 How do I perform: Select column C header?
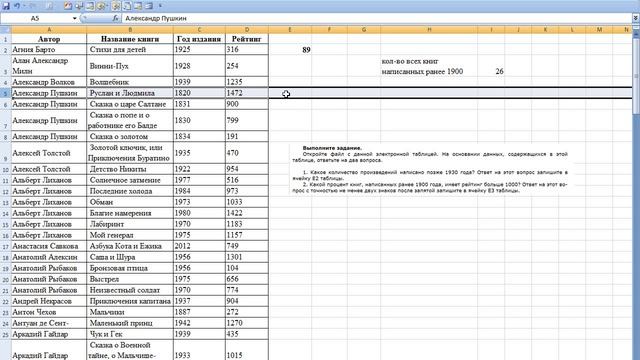pos(199,29)
